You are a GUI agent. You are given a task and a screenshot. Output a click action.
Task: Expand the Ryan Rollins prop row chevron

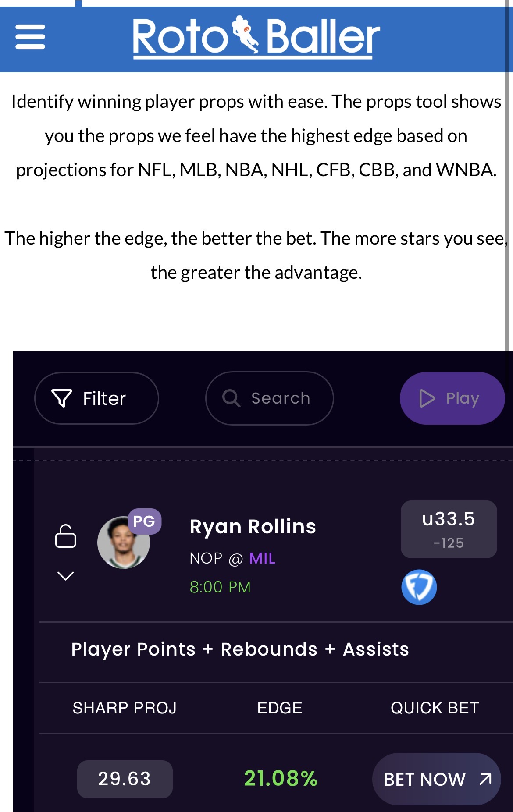pos(65,576)
